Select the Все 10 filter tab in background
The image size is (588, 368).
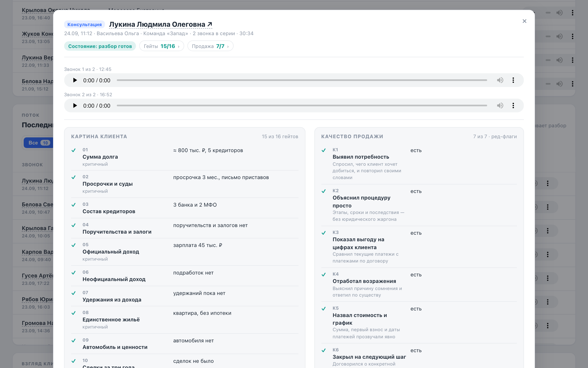coord(39,143)
